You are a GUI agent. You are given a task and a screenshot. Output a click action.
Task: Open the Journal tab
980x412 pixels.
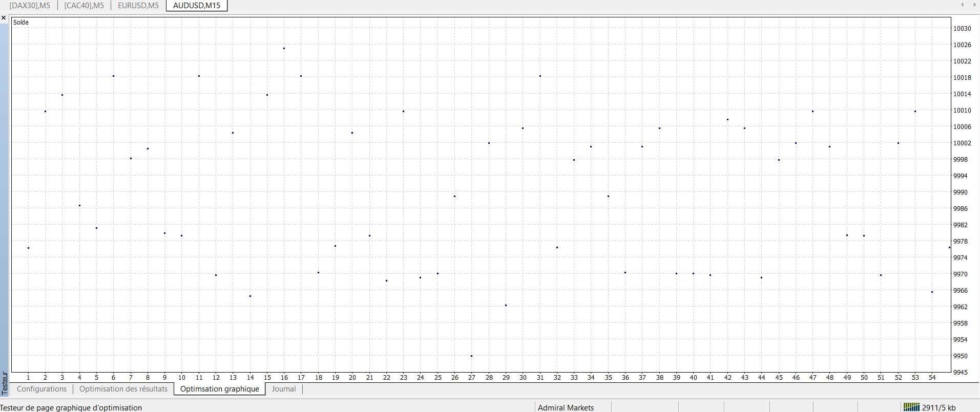(284, 389)
